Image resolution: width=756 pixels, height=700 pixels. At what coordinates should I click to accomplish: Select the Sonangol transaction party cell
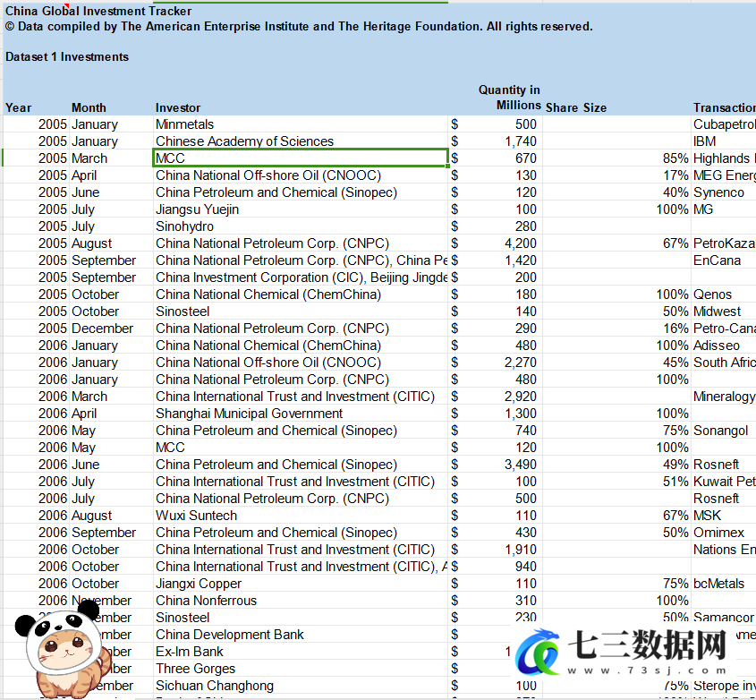coord(724,431)
